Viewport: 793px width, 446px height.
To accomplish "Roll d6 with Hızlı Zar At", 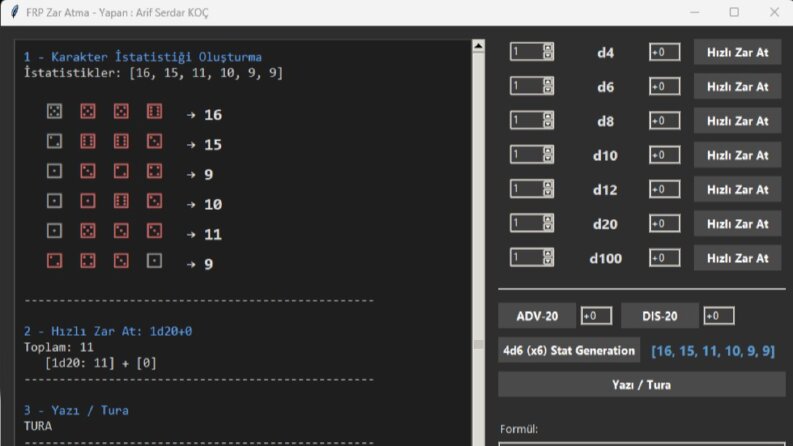I will (737, 86).
